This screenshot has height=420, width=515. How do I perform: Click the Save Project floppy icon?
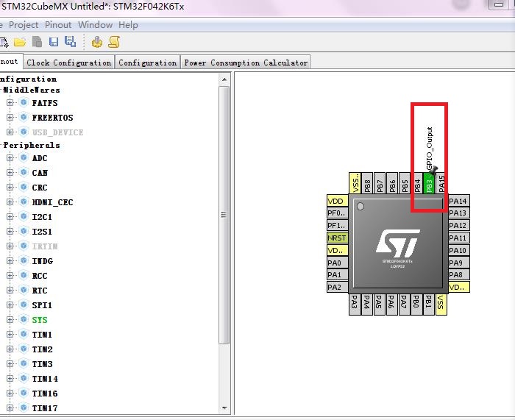click(x=54, y=42)
